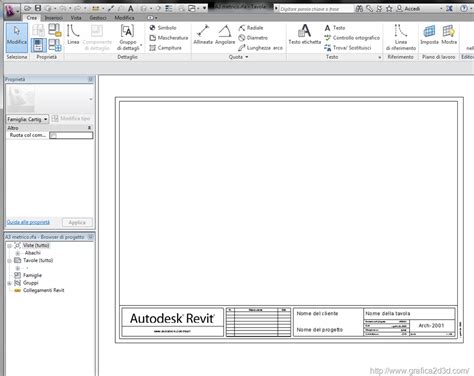Screen dimensions: 474x376
Task: Click the Modifica tipo button
Action: [72, 119]
